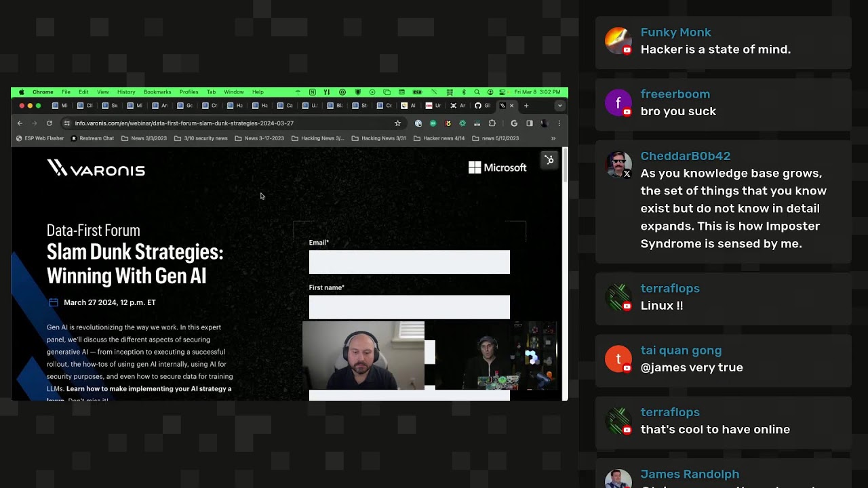Open the ESP Web Flasher bookmark
The width and height of the screenshot is (868, 488).
[x=40, y=138]
